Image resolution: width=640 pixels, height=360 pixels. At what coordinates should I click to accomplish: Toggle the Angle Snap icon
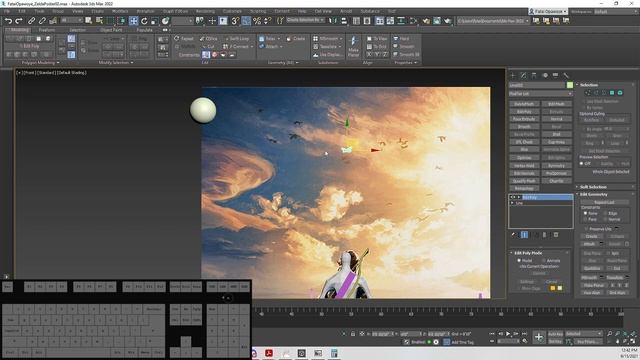pos(246,21)
